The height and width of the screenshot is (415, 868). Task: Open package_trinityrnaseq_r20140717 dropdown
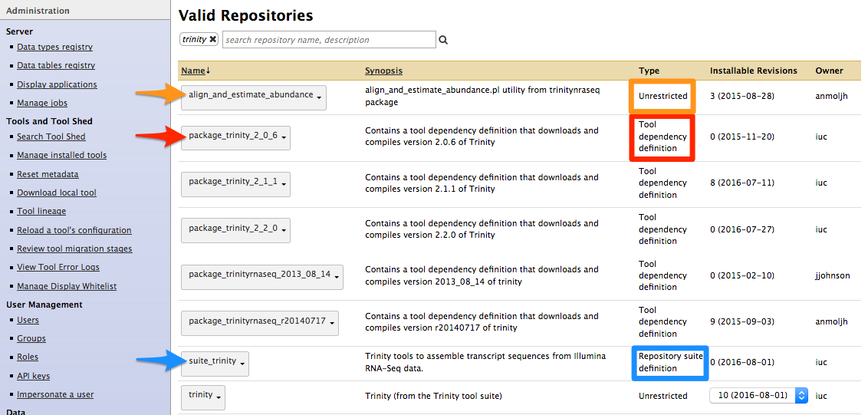pos(260,324)
